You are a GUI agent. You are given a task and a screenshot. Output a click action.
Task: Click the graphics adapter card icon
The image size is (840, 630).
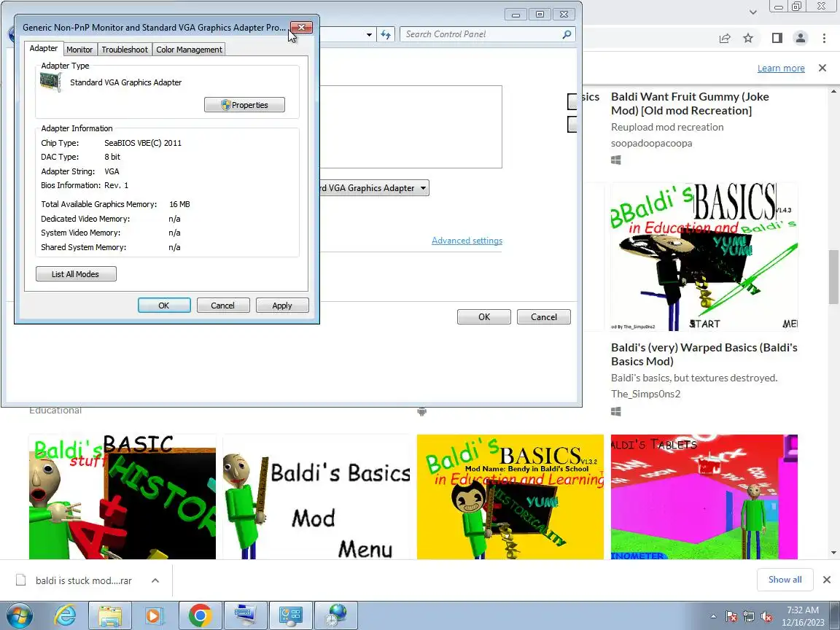pos(52,82)
